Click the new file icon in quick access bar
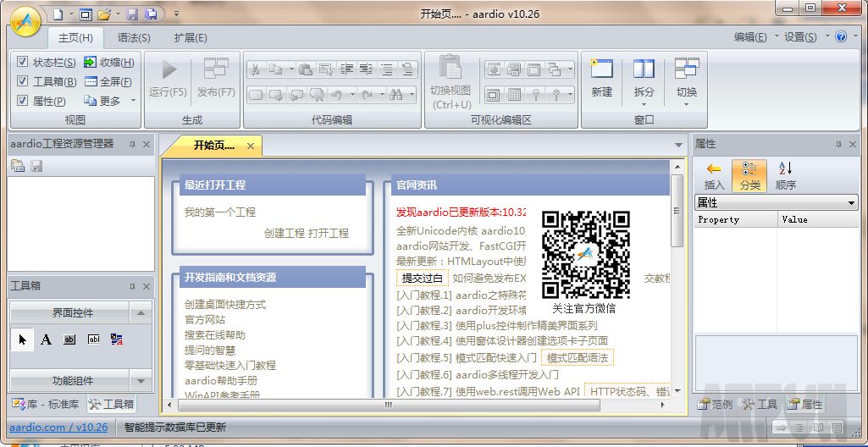Screen dimensions: 868x447 58,14
